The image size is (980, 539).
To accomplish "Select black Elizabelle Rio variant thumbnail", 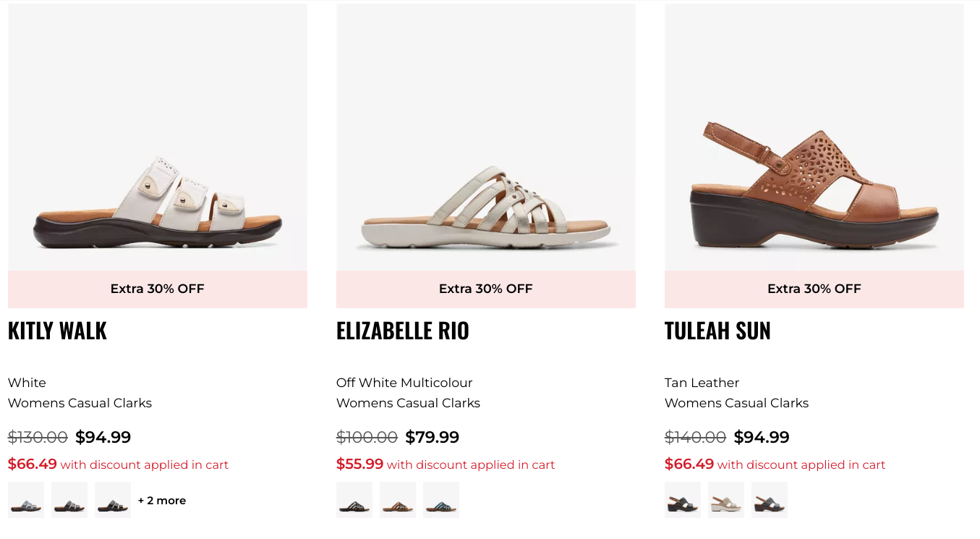I will [x=354, y=500].
